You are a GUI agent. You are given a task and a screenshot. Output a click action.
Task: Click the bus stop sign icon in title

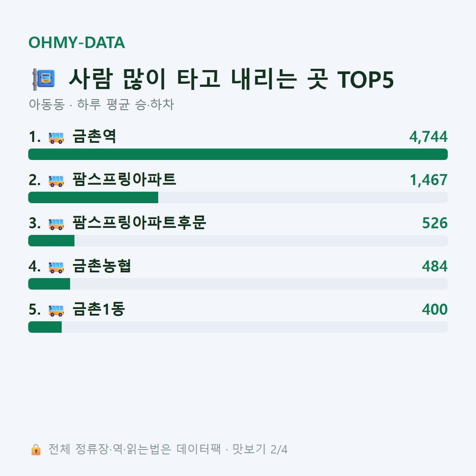click(x=44, y=79)
